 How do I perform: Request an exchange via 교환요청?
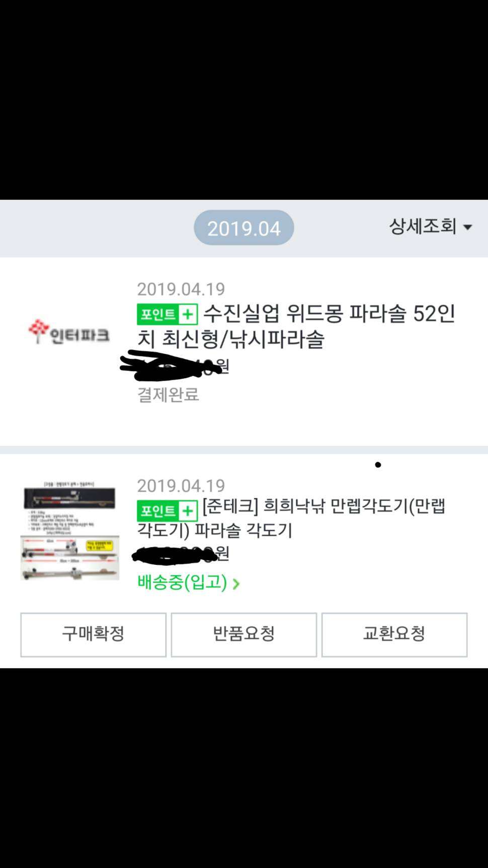(394, 634)
